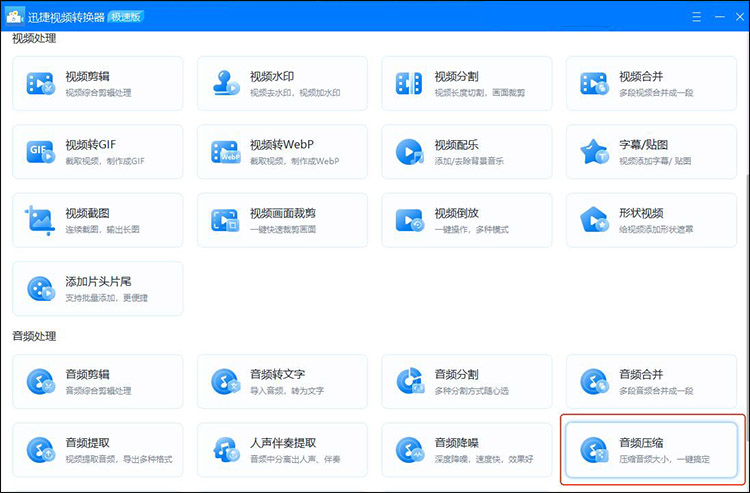Select the 字幕/贴图 star icon
This screenshot has width=750, height=493.
(594, 152)
